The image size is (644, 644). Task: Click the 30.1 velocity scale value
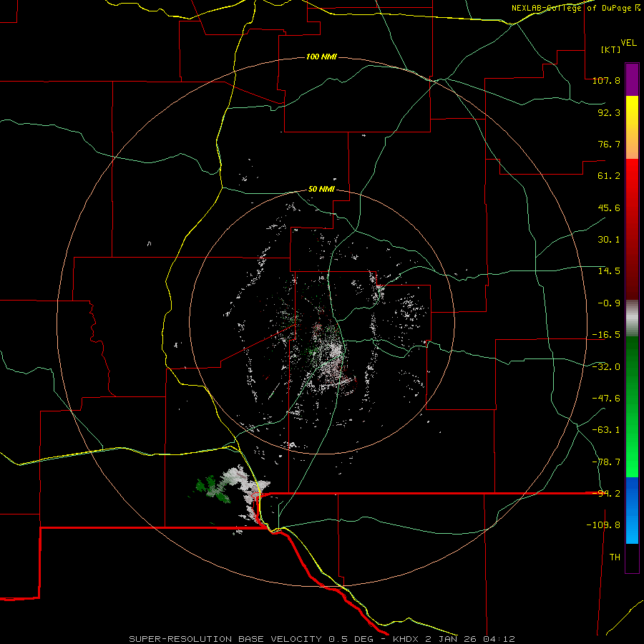pos(609,240)
